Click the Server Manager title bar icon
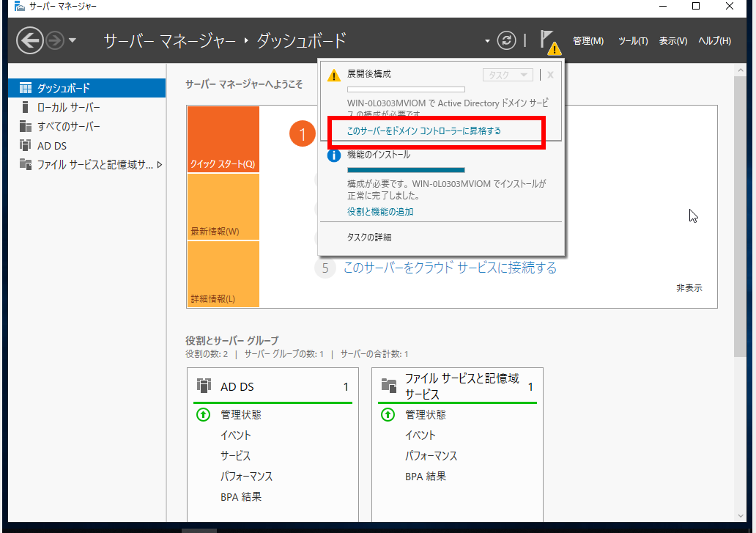This screenshot has height=533, width=756. point(20,7)
